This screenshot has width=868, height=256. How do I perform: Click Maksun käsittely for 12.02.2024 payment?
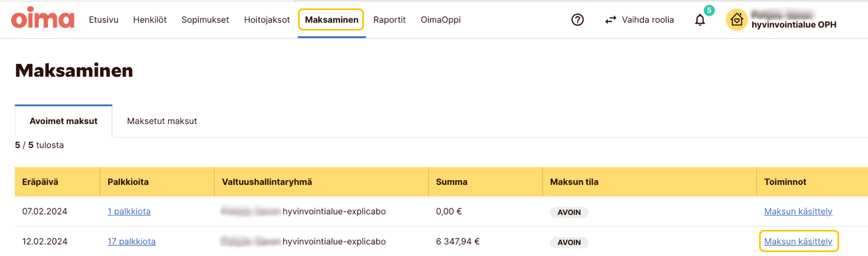798,242
